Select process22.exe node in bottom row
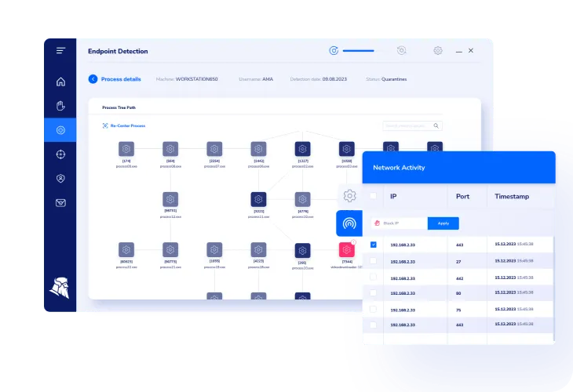The image size is (573, 392). pyautogui.click(x=126, y=249)
